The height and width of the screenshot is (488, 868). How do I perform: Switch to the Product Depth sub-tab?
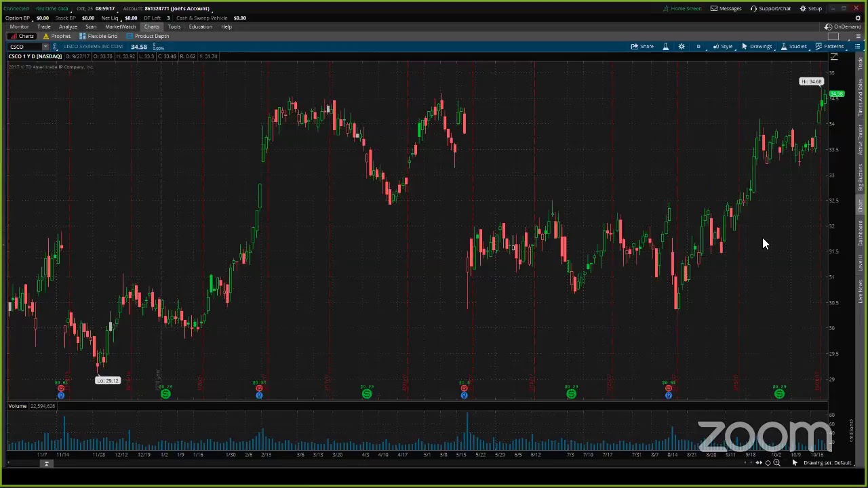click(x=148, y=36)
